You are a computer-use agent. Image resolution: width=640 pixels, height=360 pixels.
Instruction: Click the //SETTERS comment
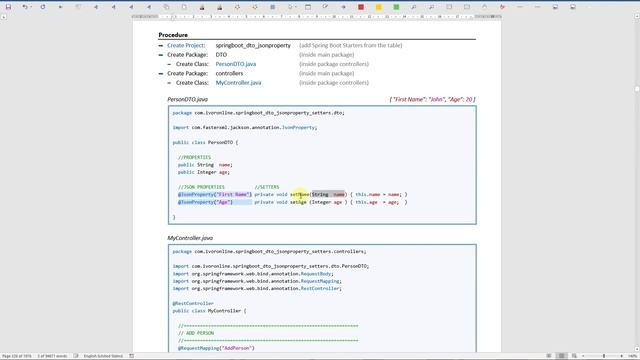[x=267, y=187]
